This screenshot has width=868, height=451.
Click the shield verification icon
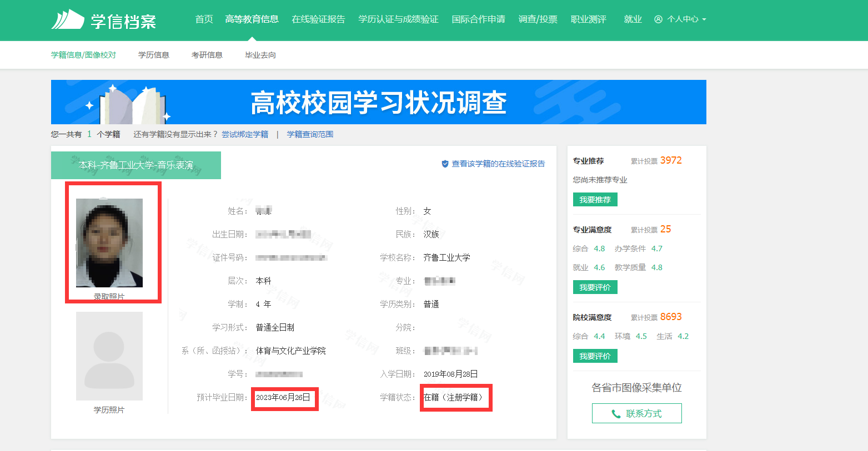[445, 164]
